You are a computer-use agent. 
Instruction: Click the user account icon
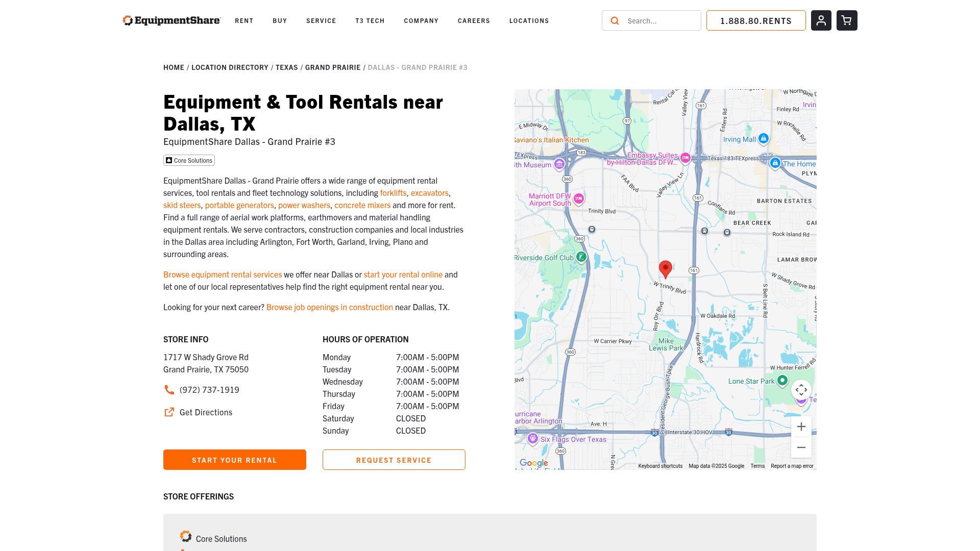pos(821,20)
